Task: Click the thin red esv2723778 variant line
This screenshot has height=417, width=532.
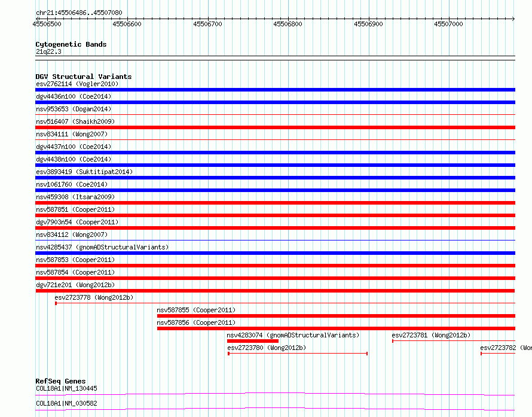Action: tap(285, 303)
